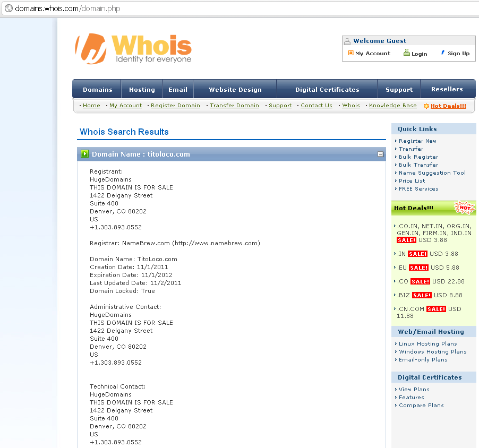
Task: Click the red Hot Deals!!! link
Action: click(x=448, y=106)
